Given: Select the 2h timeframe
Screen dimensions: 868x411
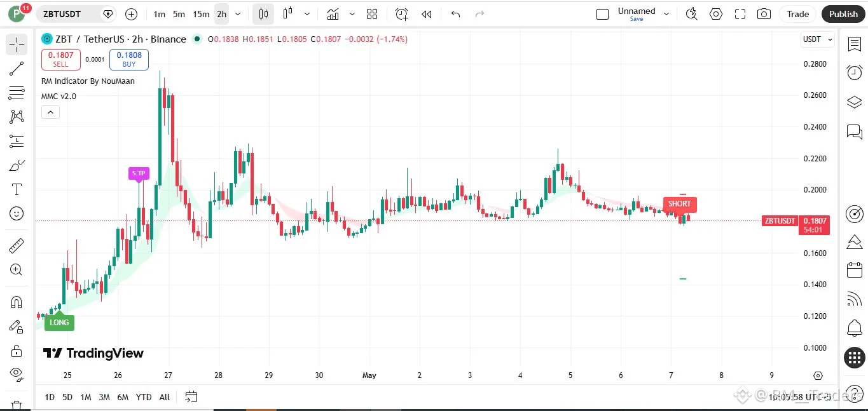Looking at the screenshot, I should click(221, 14).
